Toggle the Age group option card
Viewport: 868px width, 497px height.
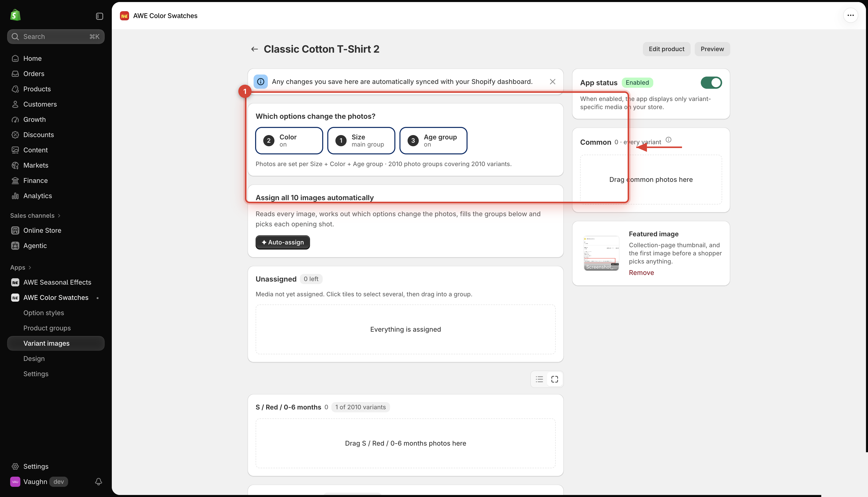tap(433, 141)
